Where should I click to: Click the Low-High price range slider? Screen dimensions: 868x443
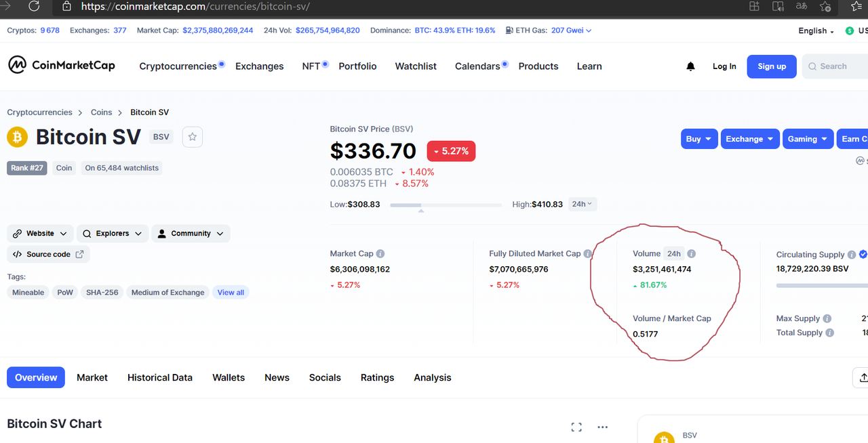pyautogui.click(x=446, y=205)
